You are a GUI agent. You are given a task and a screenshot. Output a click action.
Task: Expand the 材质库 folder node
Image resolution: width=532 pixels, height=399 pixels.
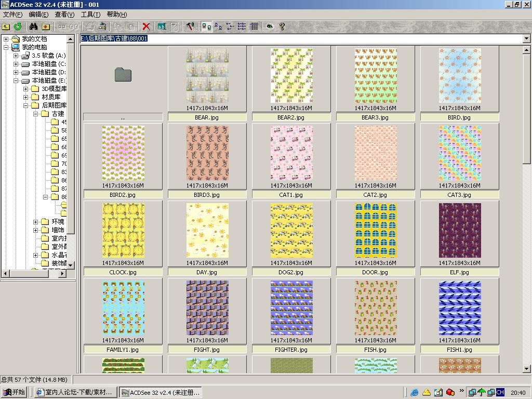[x=25, y=97]
